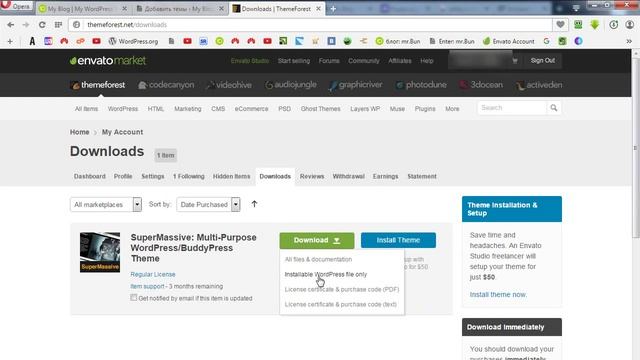This screenshot has height=360, width=640.
Task: Toggle the sort direction arrow
Action: (x=254, y=204)
